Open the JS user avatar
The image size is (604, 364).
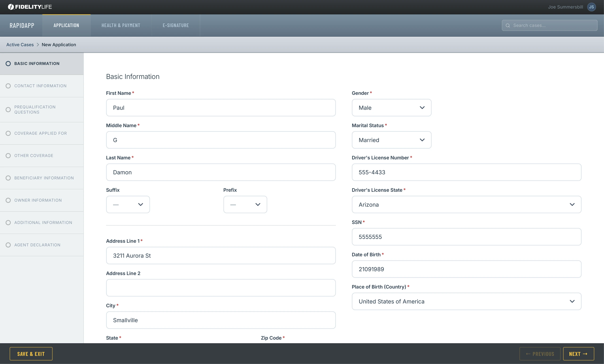591,7
